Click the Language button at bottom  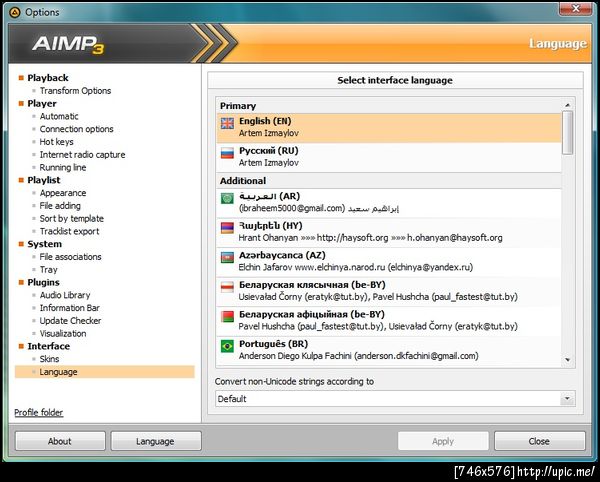[x=156, y=441]
